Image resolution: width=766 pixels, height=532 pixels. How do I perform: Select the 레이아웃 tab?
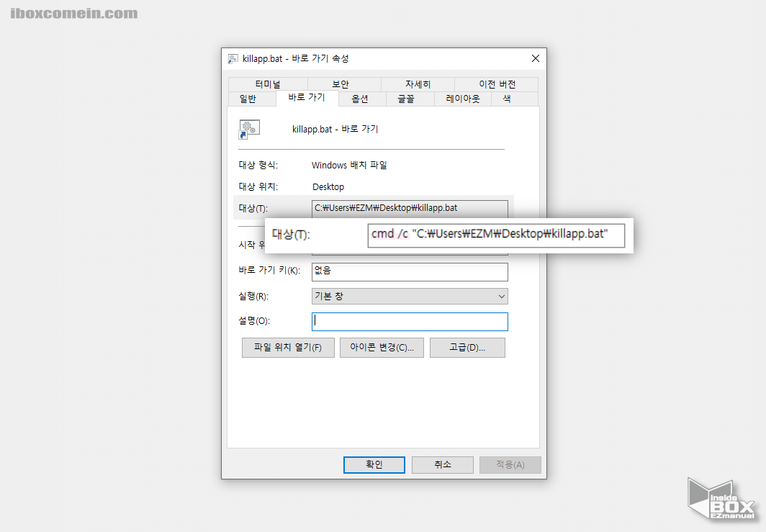point(461,99)
